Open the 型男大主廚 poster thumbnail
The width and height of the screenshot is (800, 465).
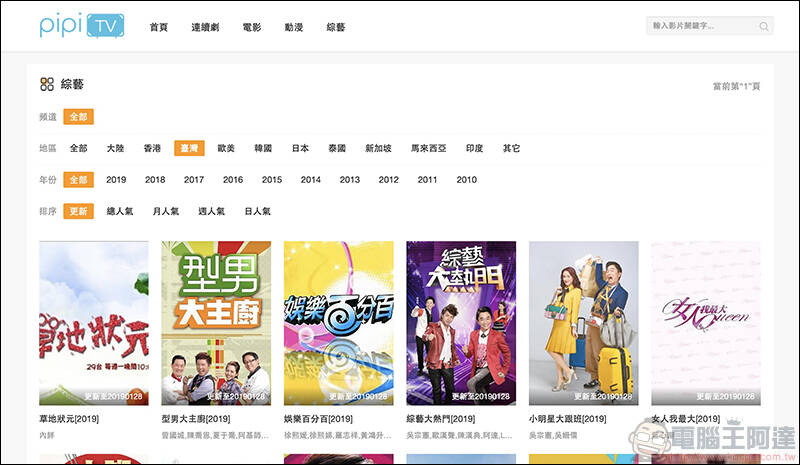(216, 323)
